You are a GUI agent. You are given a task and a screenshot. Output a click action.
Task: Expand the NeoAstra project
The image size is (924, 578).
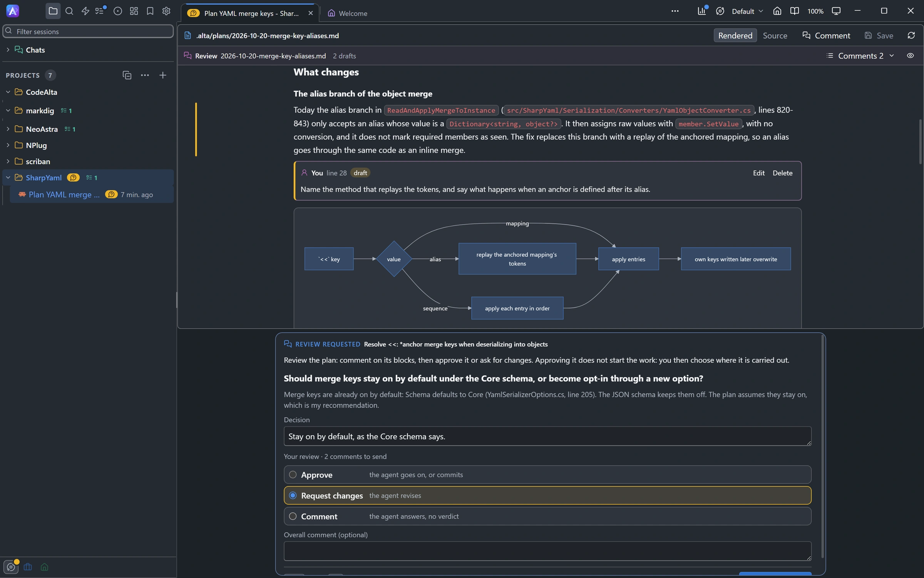[x=8, y=129]
